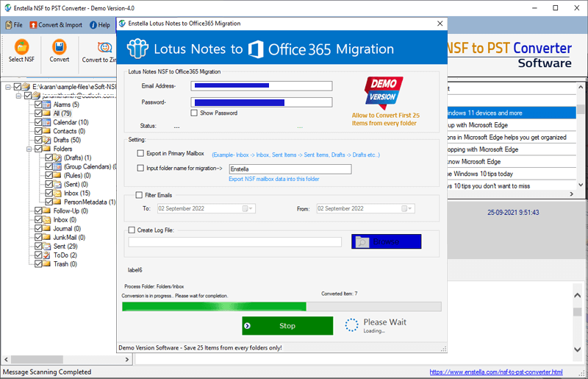Click preview pane scroll up arrow
The width and height of the screenshot is (588, 379).
[x=578, y=295]
